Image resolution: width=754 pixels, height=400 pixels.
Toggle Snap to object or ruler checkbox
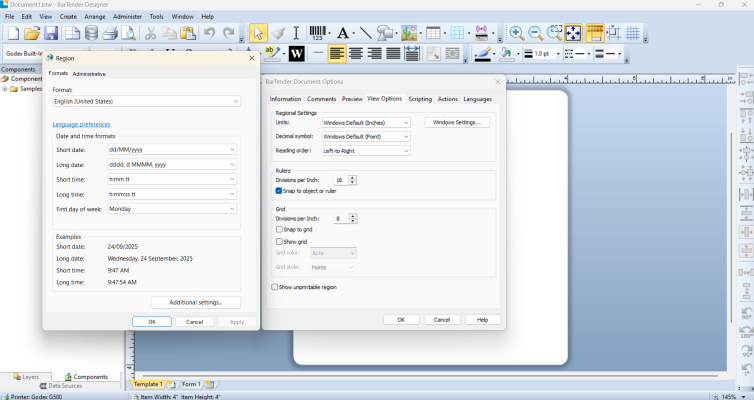(x=279, y=190)
